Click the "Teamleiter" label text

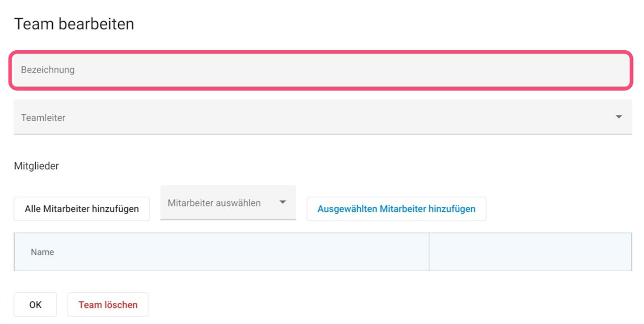point(43,118)
